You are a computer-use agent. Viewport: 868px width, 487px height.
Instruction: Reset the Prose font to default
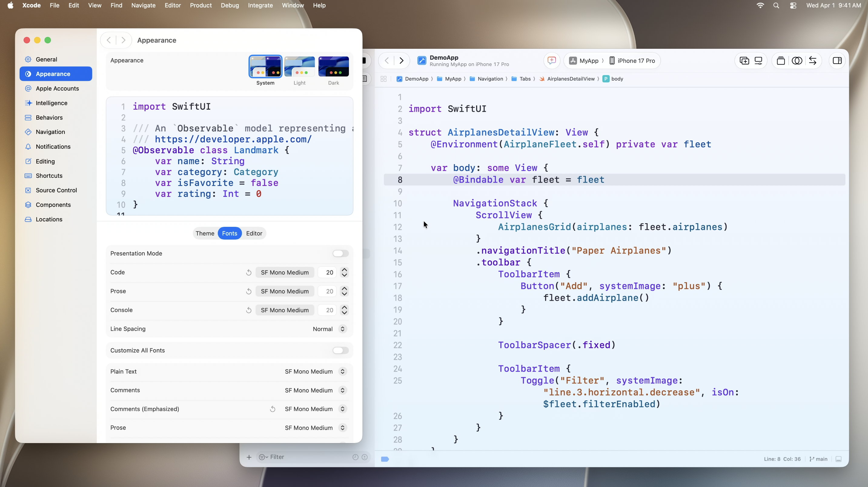pyautogui.click(x=249, y=291)
